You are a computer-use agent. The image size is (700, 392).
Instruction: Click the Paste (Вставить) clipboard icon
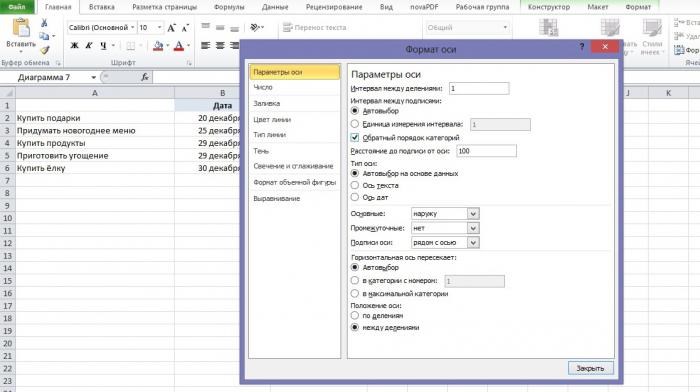[21, 28]
